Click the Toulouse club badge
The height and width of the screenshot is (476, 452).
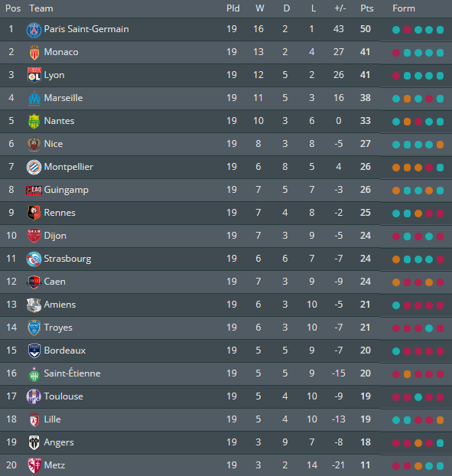(34, 396)
